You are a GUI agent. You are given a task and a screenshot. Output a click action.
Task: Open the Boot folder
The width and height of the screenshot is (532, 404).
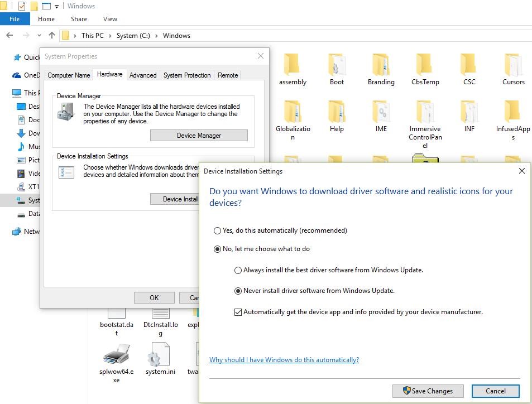point(336,67)
